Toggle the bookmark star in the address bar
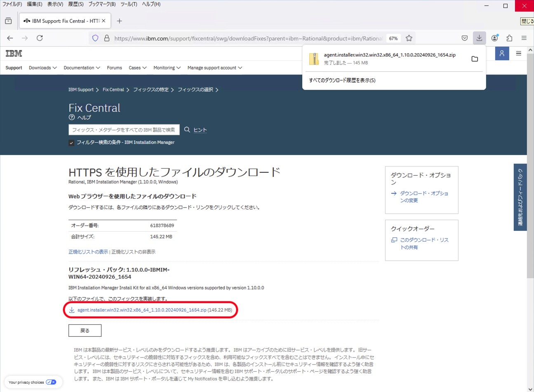534x392 pixels. coord(409,38)
